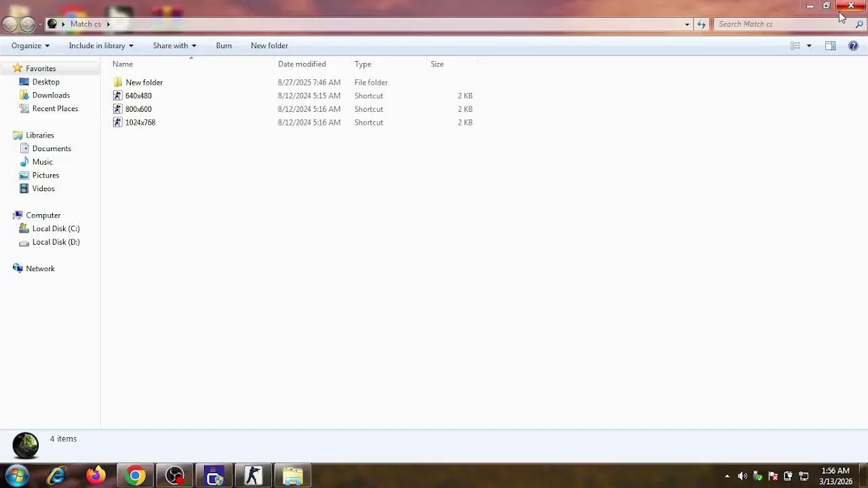Open Local Disk (D:)
Image resolution: width=868 pixels, height=488 pixels.
[56, 242]
